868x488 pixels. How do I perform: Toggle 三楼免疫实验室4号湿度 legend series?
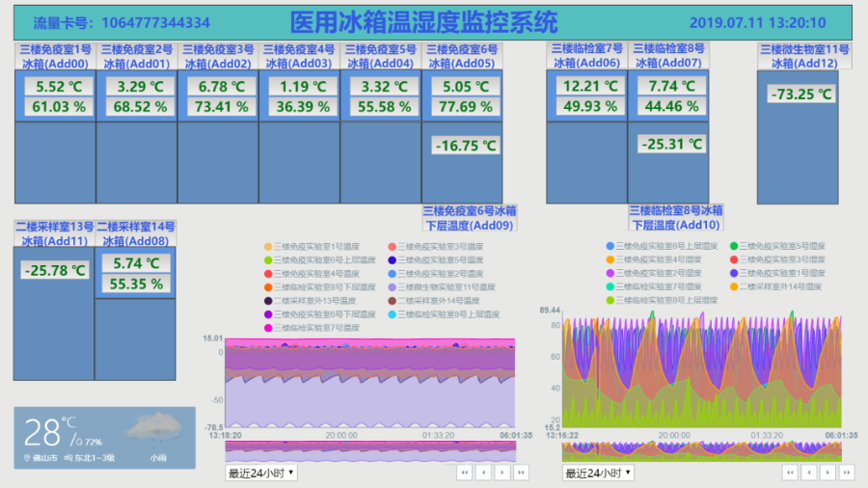tap(654, 259)
